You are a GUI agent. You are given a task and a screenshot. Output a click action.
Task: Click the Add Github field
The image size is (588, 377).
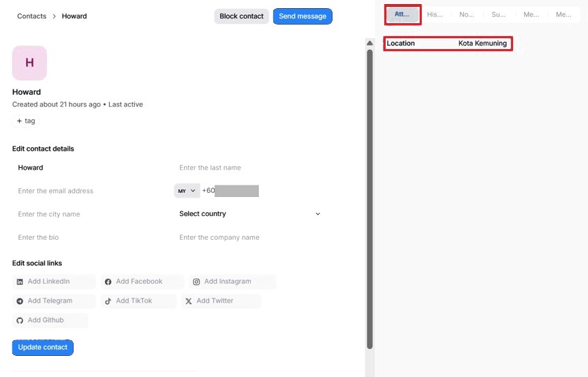pyautogui.click(x=50, y=320)
